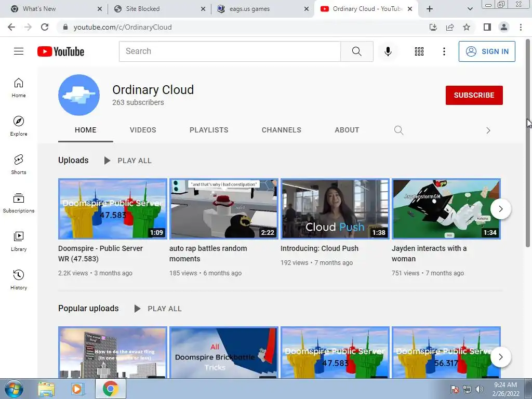Open the channel ABOUT tab
The image size is (532, 399).
(347, 130)
